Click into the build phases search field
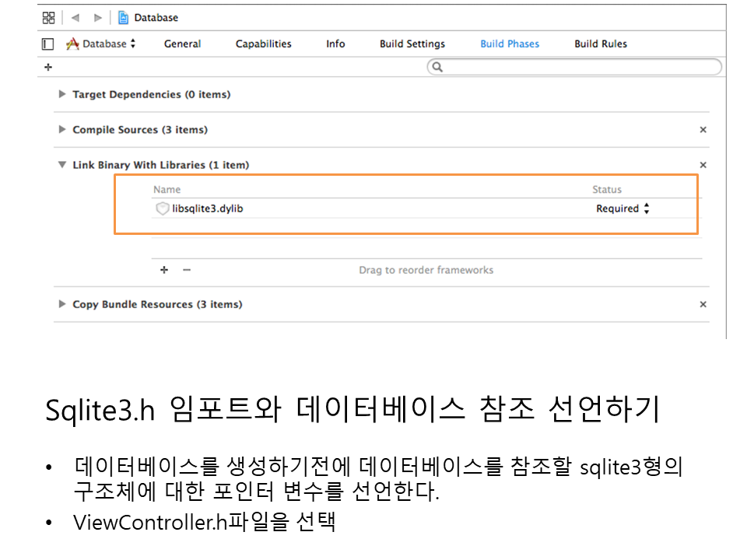The image size is (747, 560). [576, 68]
